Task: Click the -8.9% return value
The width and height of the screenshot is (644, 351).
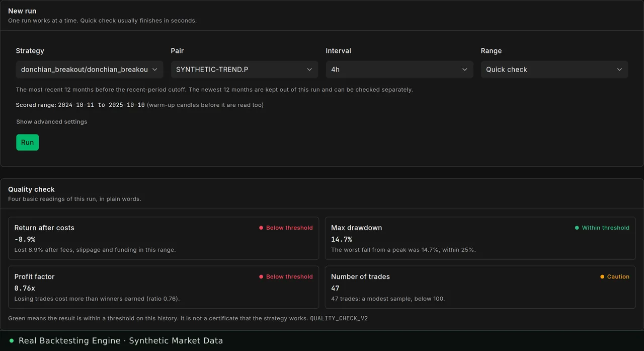Action: [25, 239]
